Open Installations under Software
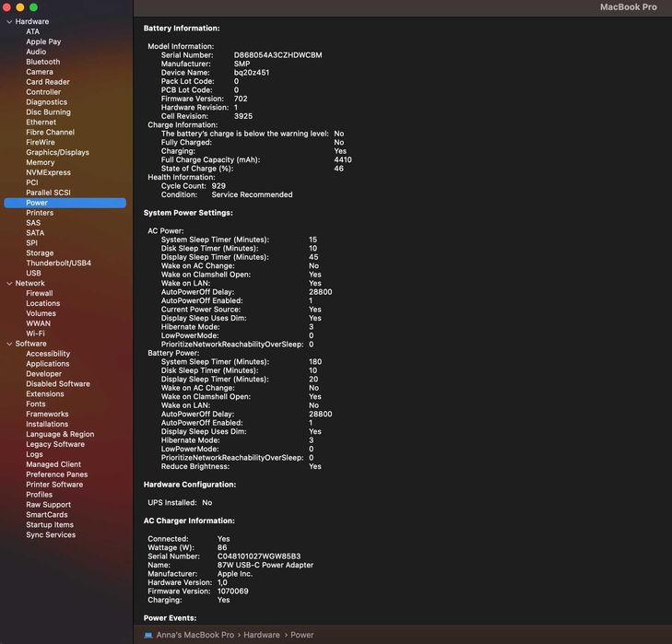The image size is (672, 644). [47, 424]
